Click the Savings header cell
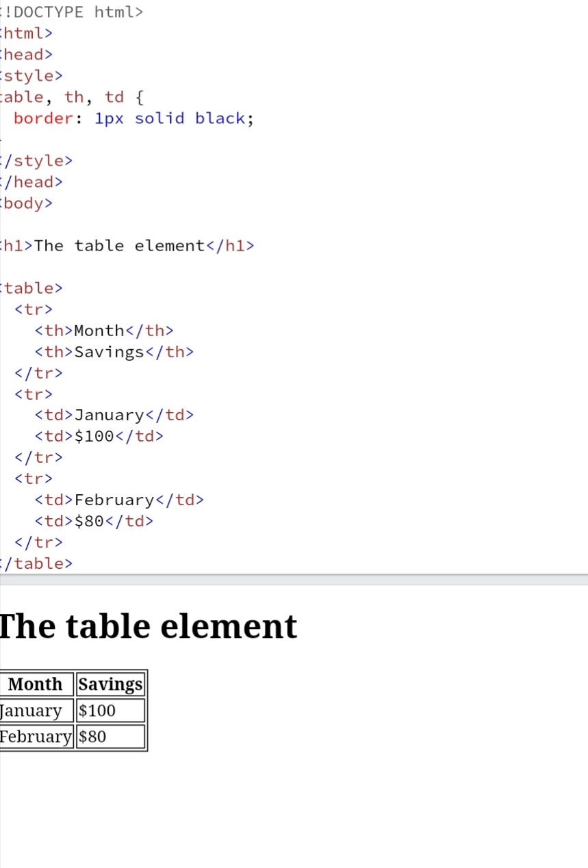This screenshot has height=868, width=588. pyautogui.click(x=110, y=683)
